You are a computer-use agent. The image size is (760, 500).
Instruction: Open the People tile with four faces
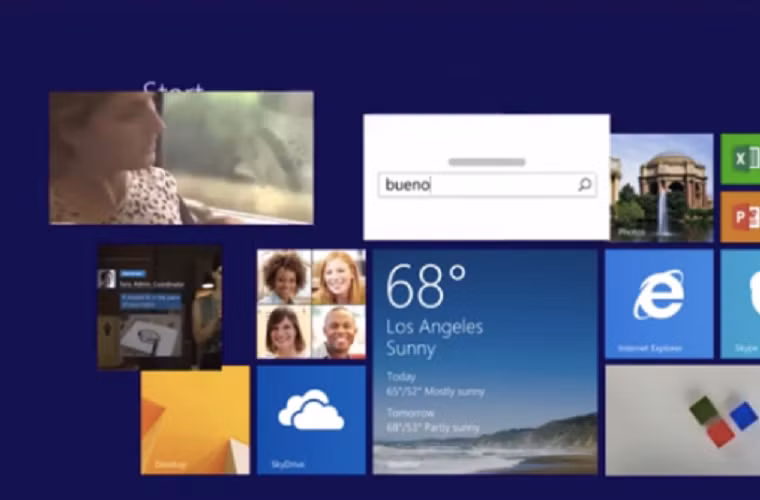[x=311, y=303]
